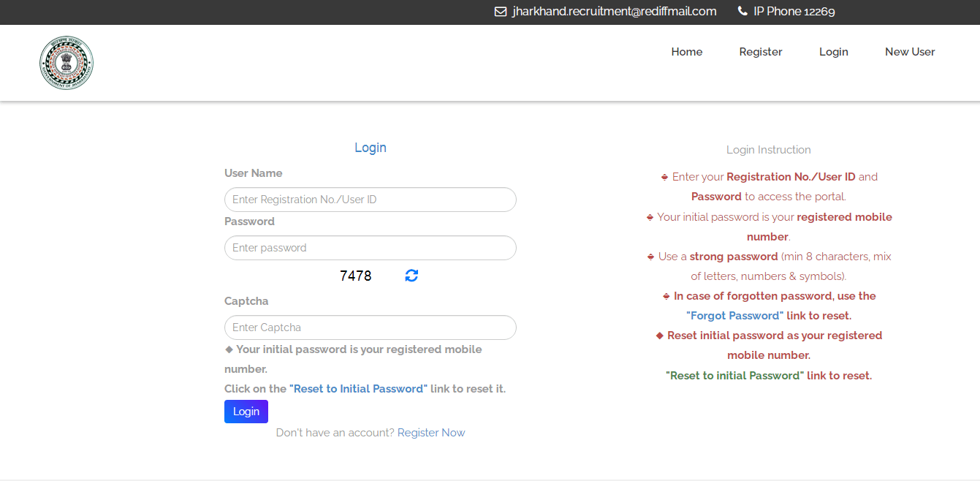Viewport: 980px width, 481px height.
Task: Click green 'Reset to initial Password' instruction text
Action: point(734,376)
